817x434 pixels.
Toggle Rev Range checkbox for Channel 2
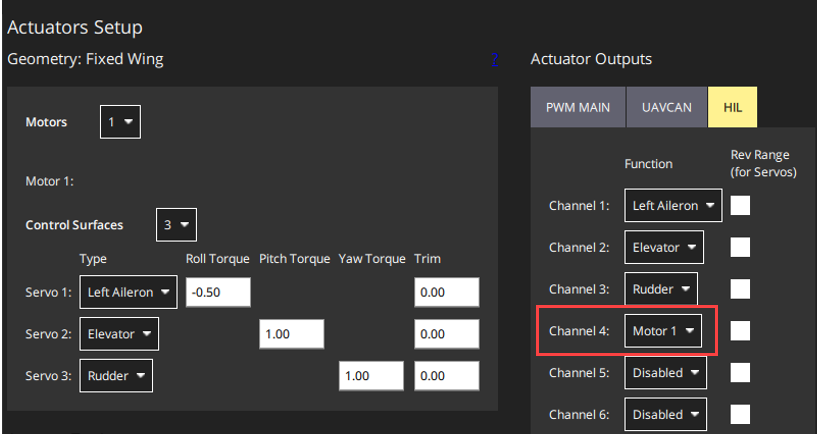740,247
